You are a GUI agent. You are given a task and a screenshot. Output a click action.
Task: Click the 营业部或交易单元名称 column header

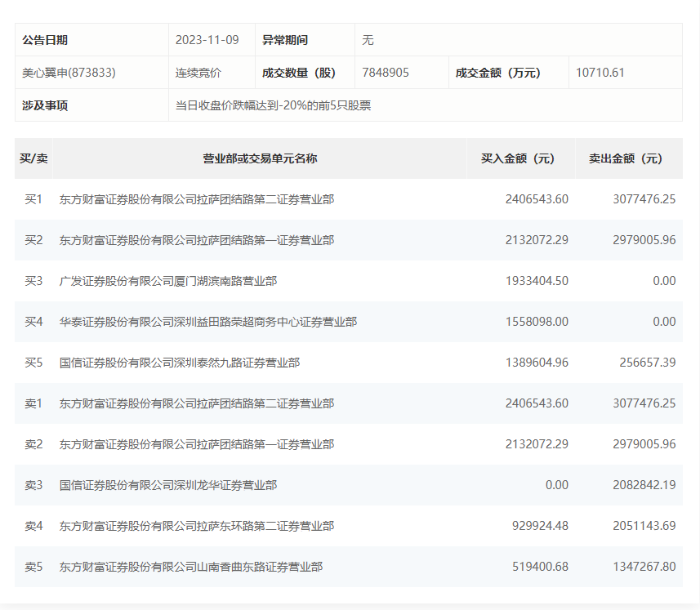coord(260,158)
